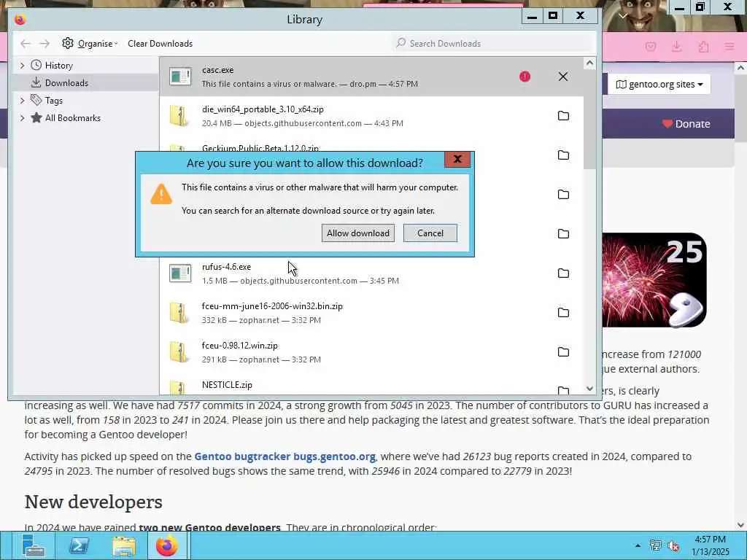Click the downloads list scroll-up arrow
The width and height of the screenshot is (747, 560).
pos(589,63)
